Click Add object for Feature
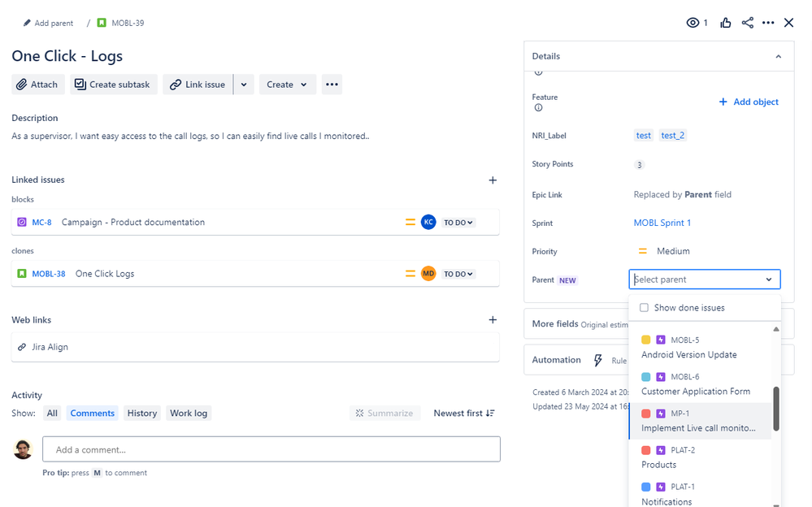Screen dimensions: 812x507 click(749, 102)
